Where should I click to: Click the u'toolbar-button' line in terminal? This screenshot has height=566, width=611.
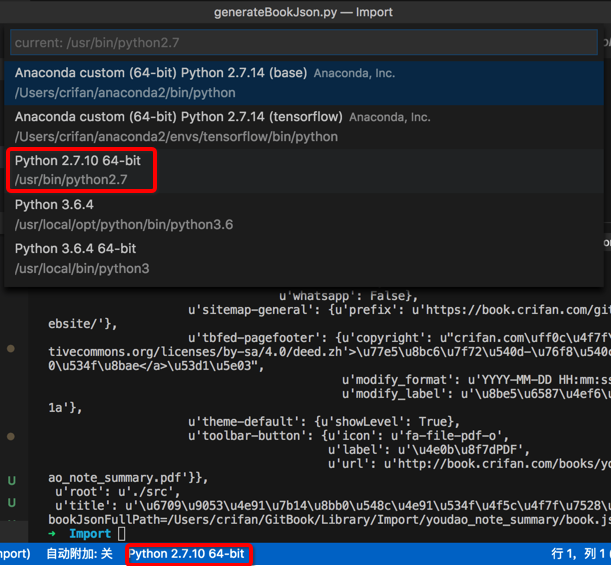coord(348,436)
